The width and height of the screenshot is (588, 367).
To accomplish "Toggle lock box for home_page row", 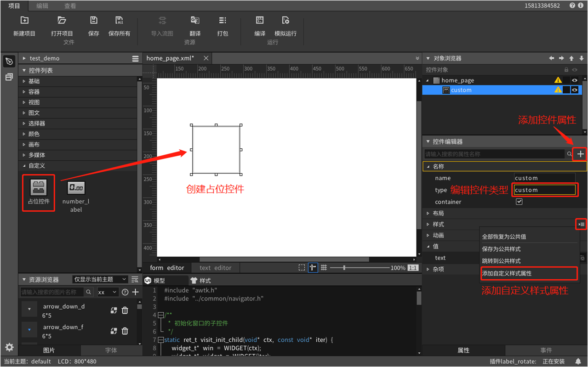I will coord(566,80).
